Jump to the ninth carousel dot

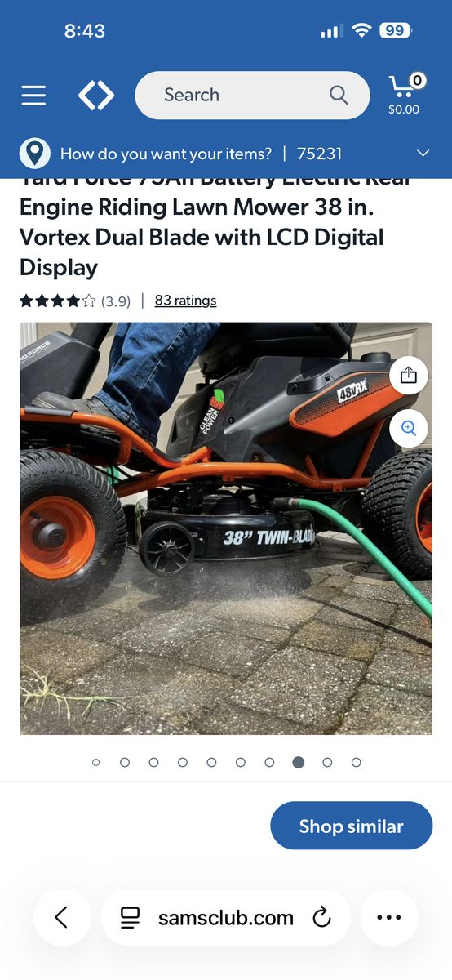point(327,762)
